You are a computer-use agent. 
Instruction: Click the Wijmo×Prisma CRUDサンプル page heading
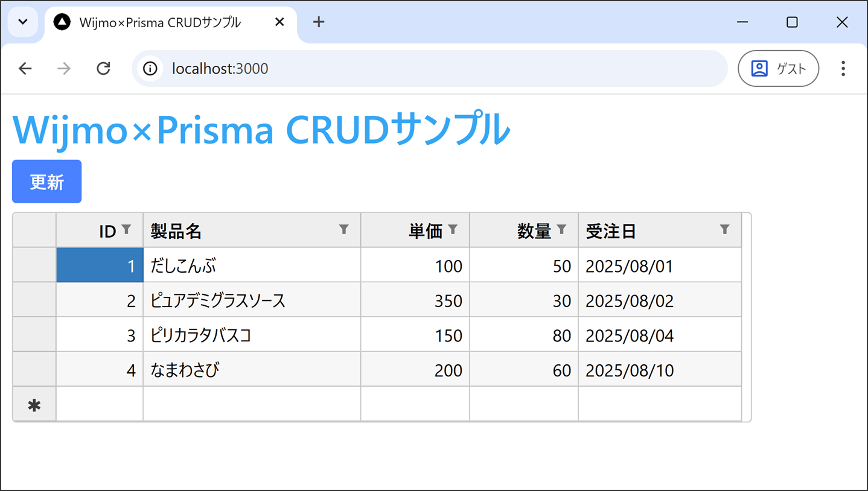(261, 128)
